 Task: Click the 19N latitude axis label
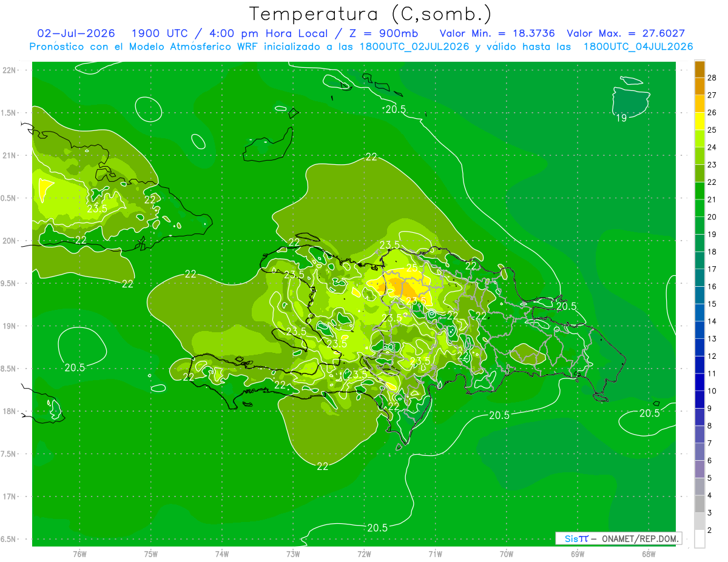pos(8,326)
